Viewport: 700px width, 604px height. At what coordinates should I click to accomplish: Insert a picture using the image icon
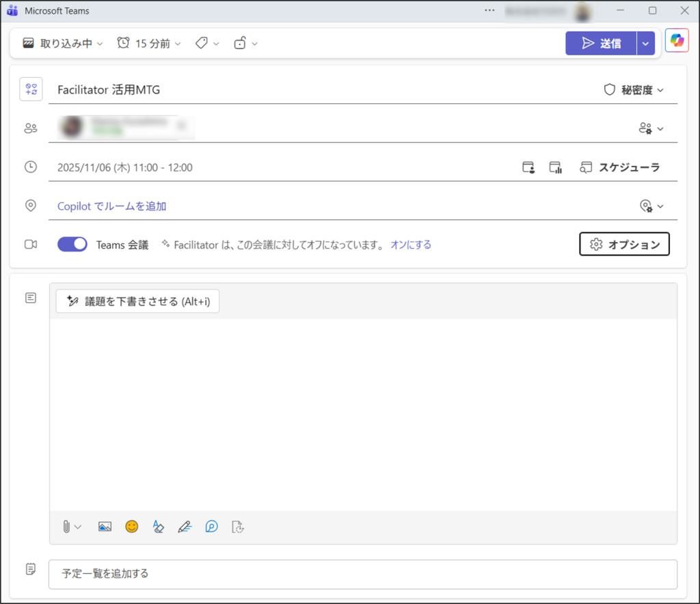[x=105, y=527]
